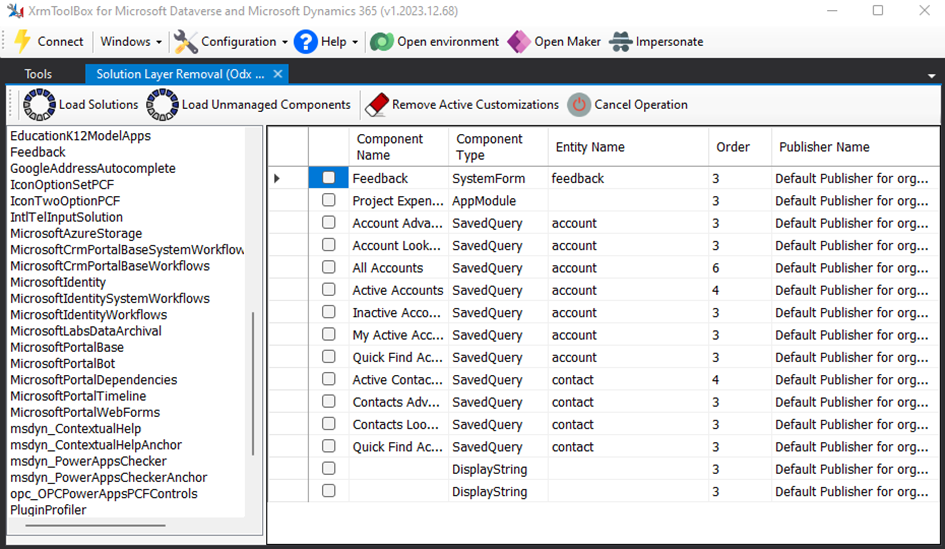The width and height of the screenshot is (945, 549).
Task: Expand the Help dropdown arrow
Action: (x=355, y=42)
